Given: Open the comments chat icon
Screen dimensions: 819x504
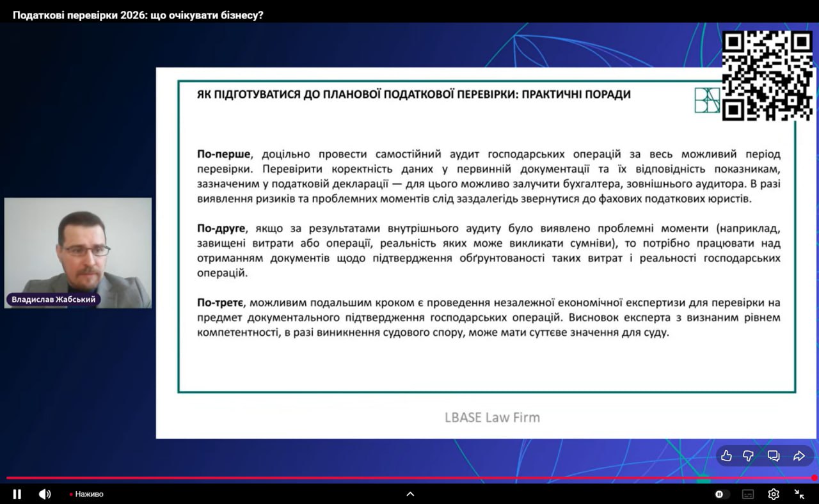Looking at the screenshot, I should pos(773,455).
